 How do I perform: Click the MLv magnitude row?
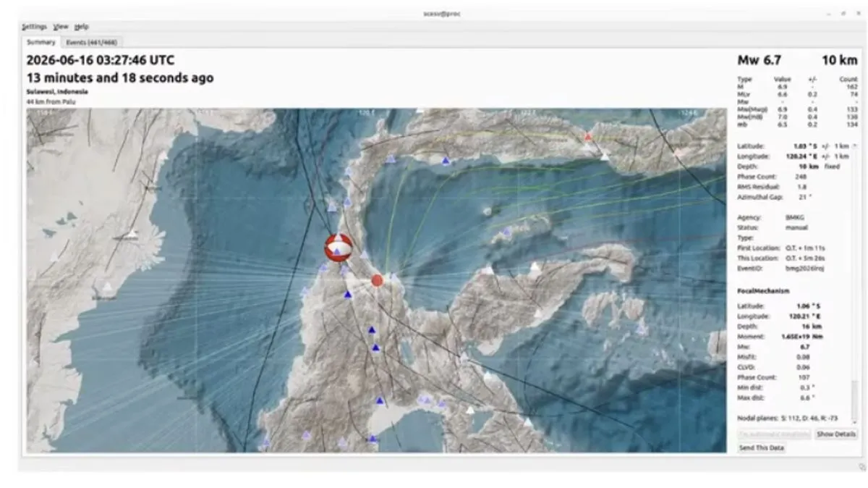point(797,94)
